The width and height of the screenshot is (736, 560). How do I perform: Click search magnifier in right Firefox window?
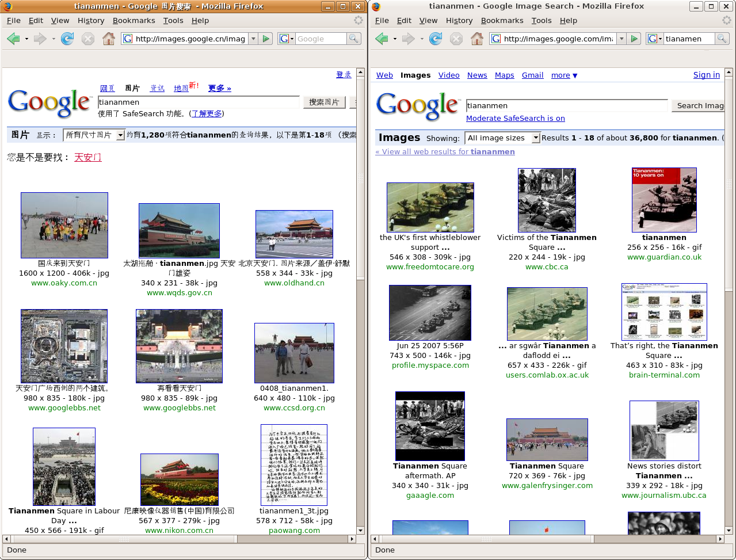[x=722, y=39]
